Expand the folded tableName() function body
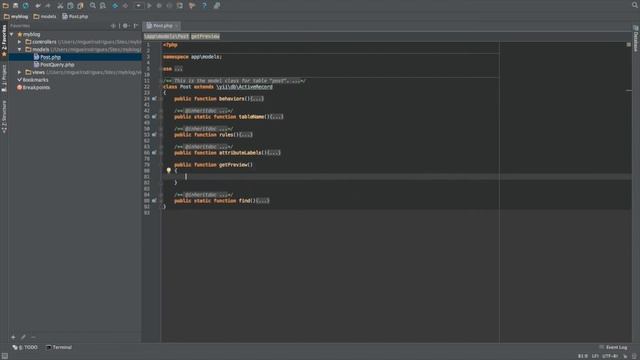 pyautogui.click(x=277, y=117)
